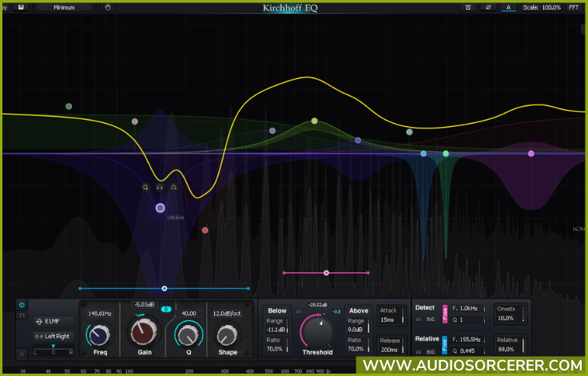588x376 pixels.
Task: Toggle the selected band's power button
Action: [22, 305]
